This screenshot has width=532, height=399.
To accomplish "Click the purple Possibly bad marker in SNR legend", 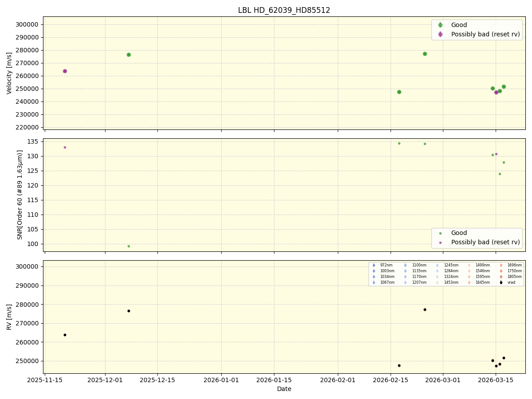I will point(440,243).
